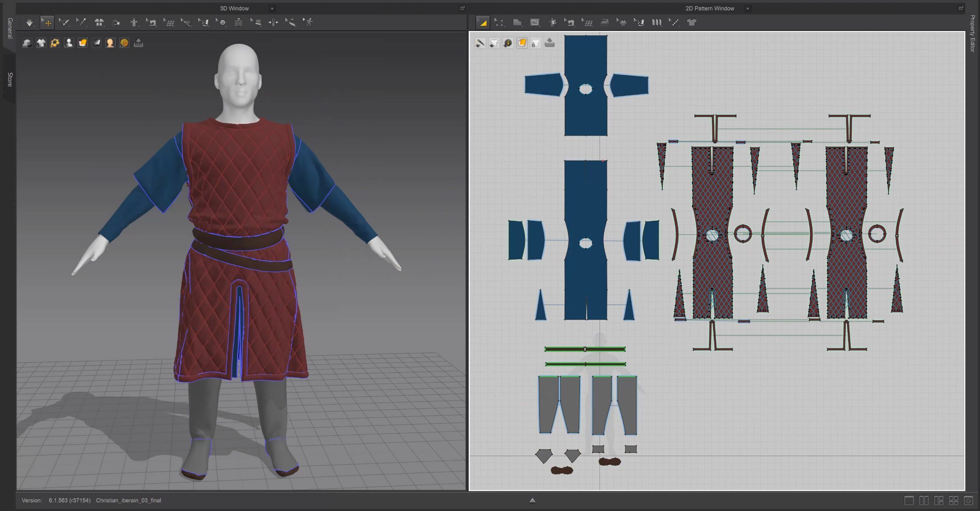Toggle the gray fabric 3D display icon

(96, 43)
